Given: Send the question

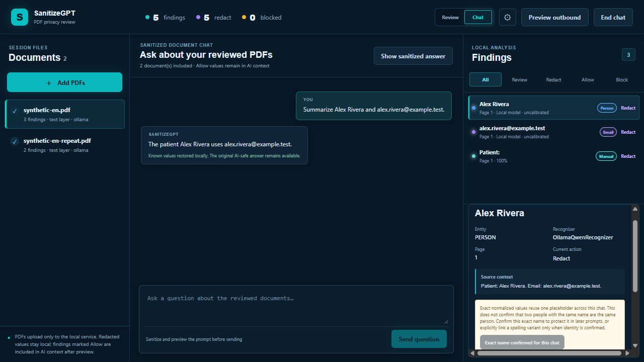Looking at the screenshot, I should tap(419, 339).
